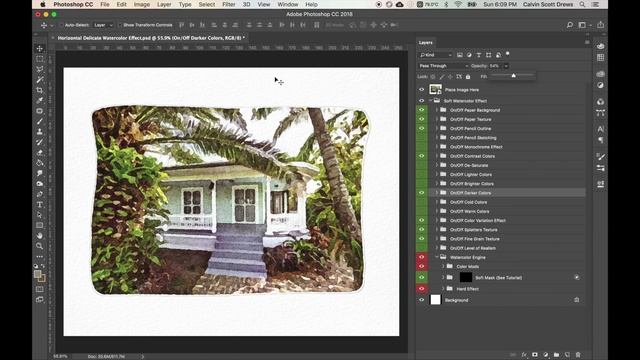The width and height of the screenshot is (640, 360).
Task: Enable the Auto-Select checkbox
Action: 61,25
